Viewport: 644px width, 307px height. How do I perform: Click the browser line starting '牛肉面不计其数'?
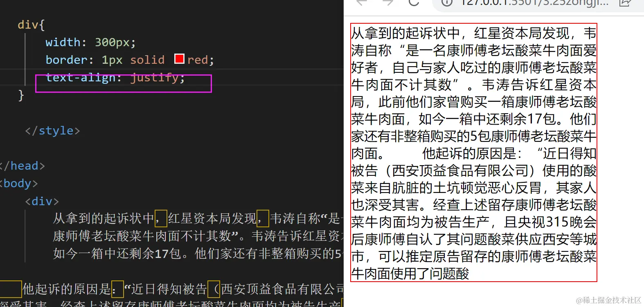coord(474,85)
